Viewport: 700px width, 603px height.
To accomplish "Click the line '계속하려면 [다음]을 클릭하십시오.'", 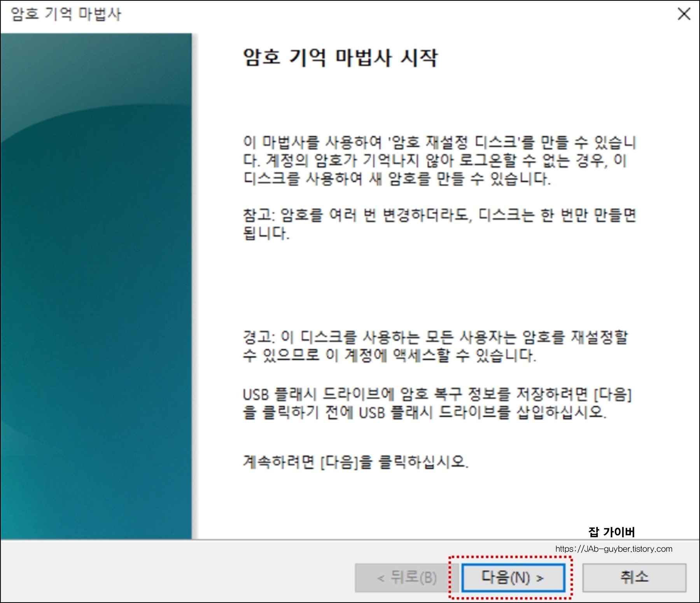I will 355,461.
